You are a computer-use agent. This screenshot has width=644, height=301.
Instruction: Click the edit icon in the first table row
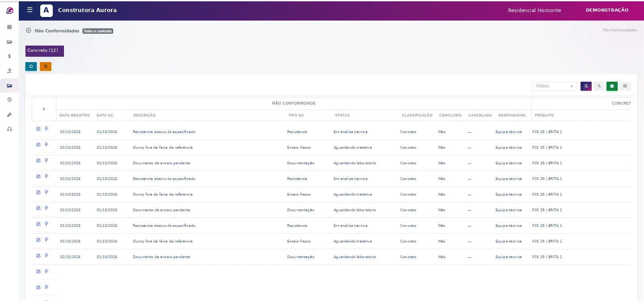click(x=38, y=129)
